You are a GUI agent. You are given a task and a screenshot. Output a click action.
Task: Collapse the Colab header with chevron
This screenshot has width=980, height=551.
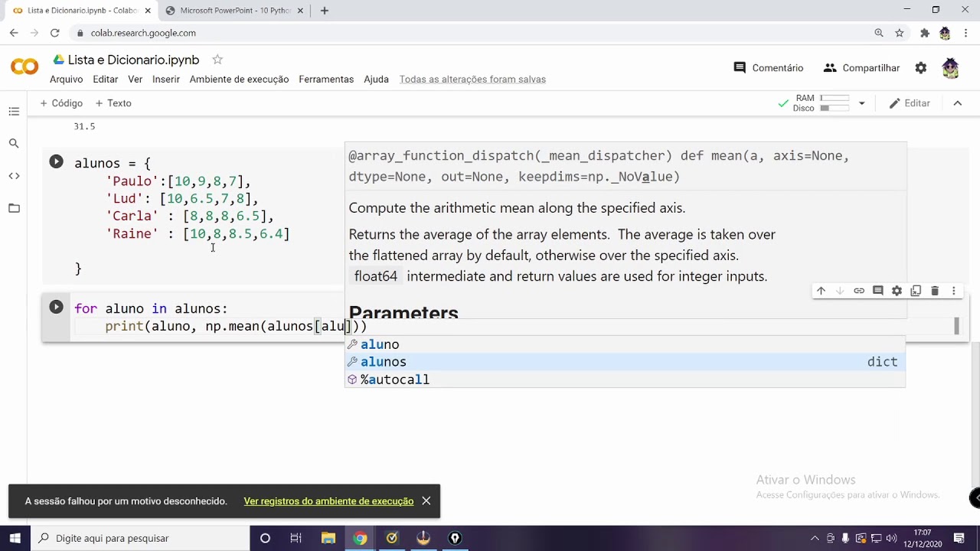[957, 103]
